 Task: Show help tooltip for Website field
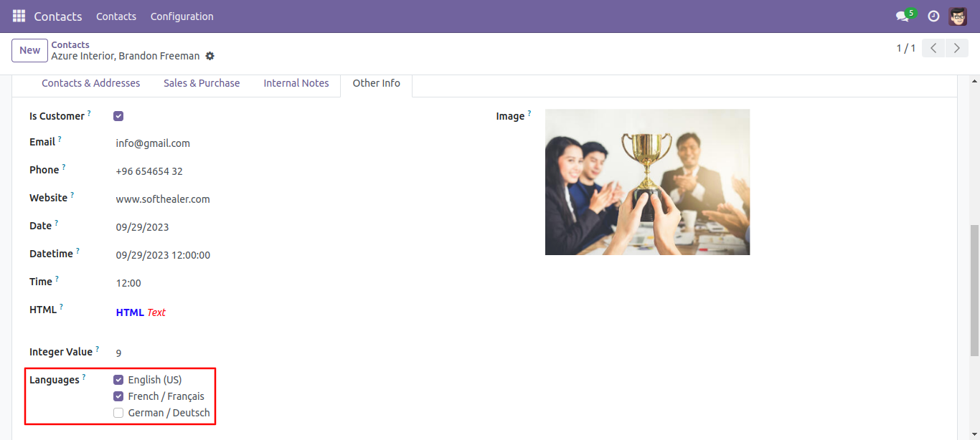click(72, 195)
